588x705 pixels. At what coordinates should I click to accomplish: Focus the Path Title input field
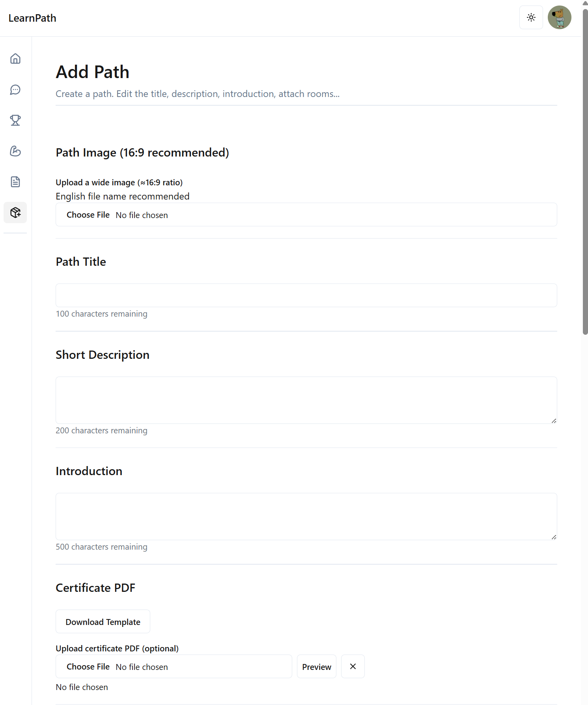point(306,295)
